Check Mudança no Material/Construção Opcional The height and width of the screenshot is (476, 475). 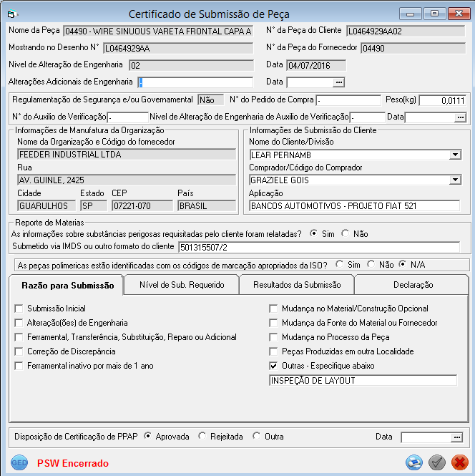(273, 309)
